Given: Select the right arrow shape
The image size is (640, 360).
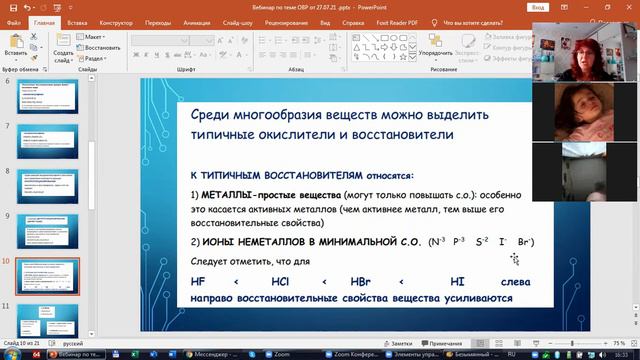Looking at the screenshot, I should 384,47.
